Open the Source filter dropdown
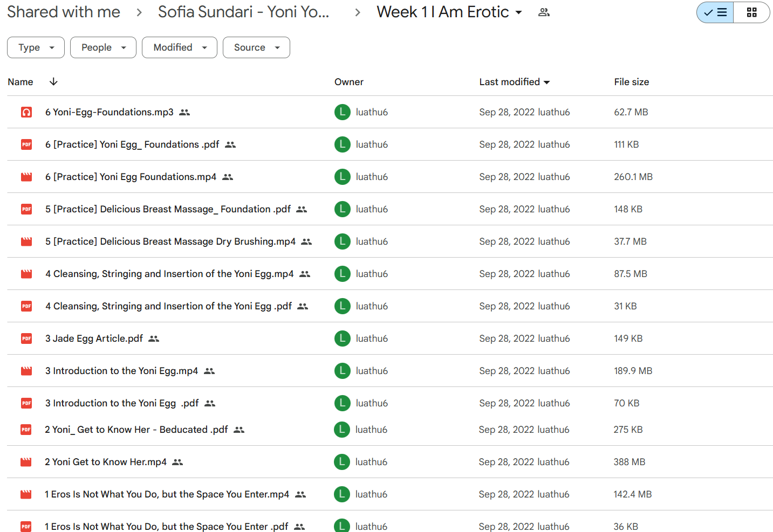 click(256, 47)
